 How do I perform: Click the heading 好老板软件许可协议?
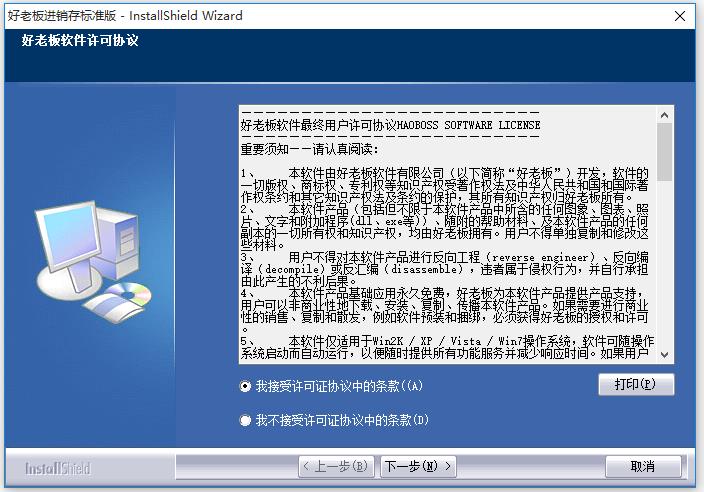[80, 41]
